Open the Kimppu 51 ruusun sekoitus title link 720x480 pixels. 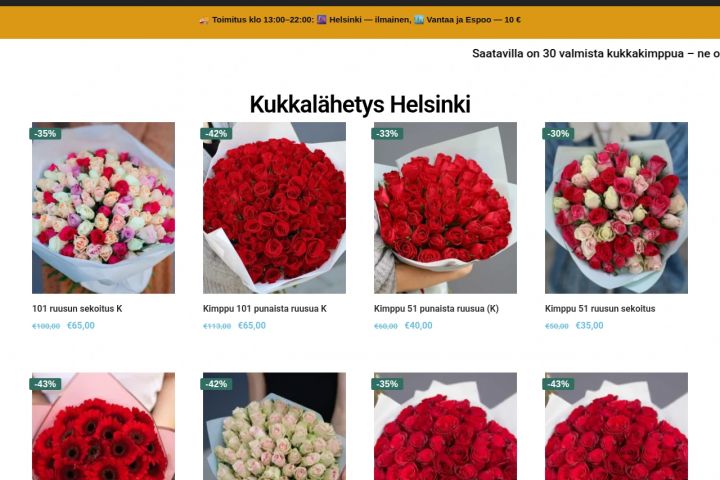coord(600,309)
